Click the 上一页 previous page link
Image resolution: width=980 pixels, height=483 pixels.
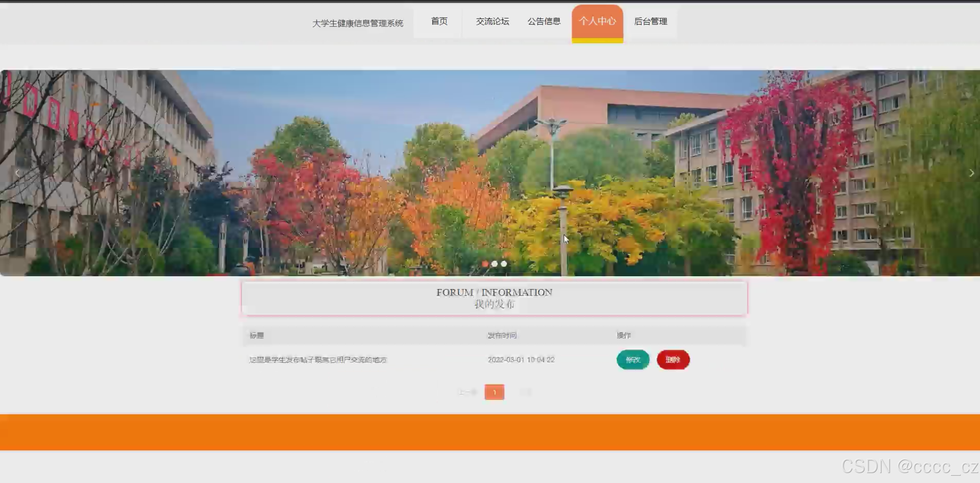coord(467,392)
